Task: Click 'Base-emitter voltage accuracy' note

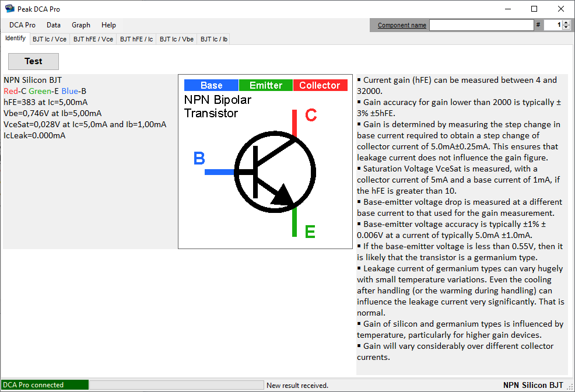Action: pyautogui.click(x=451, y=230)
